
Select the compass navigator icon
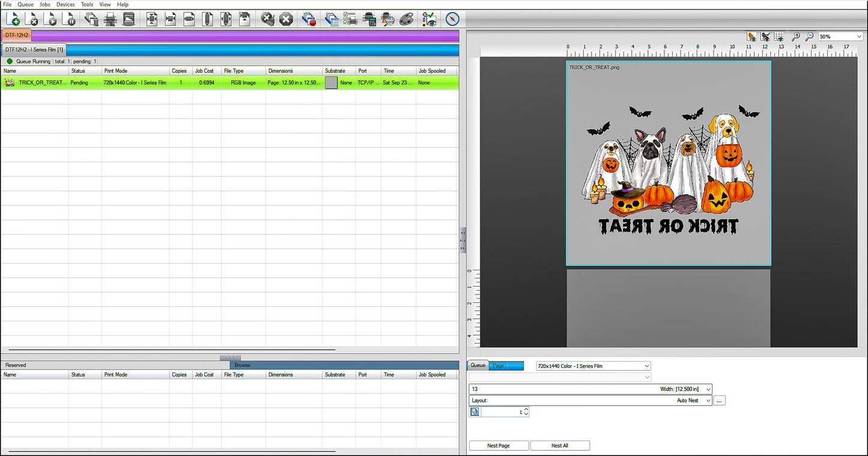point(452,19)
